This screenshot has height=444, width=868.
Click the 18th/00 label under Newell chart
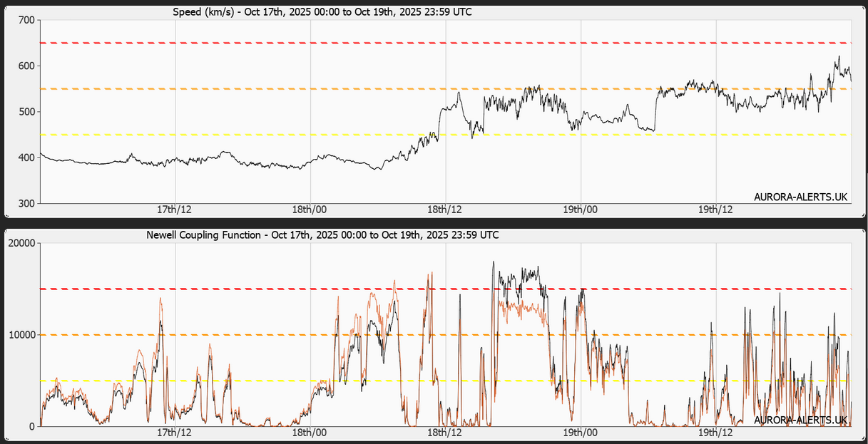pyautogui.click(x=310, y=433)
